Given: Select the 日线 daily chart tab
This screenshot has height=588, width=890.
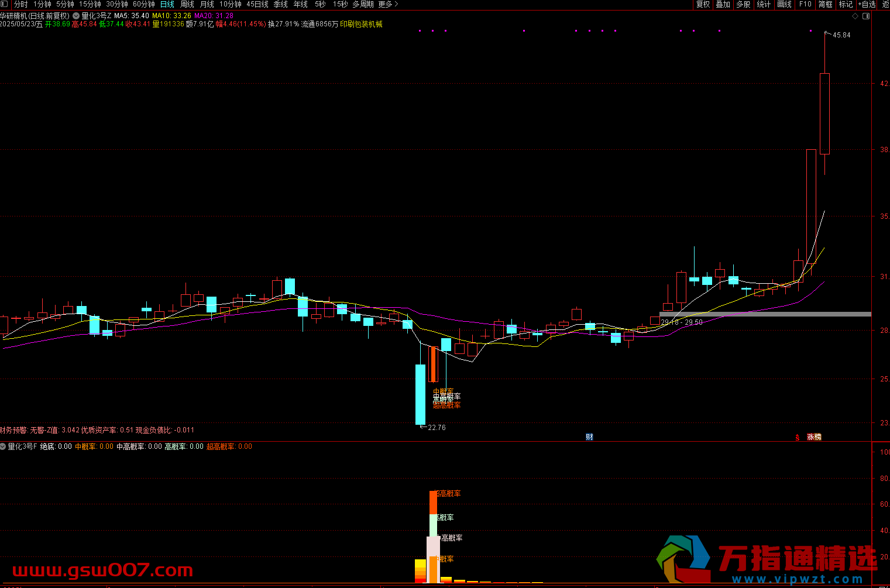Looking at the screenshot, I should coord(167,4).
